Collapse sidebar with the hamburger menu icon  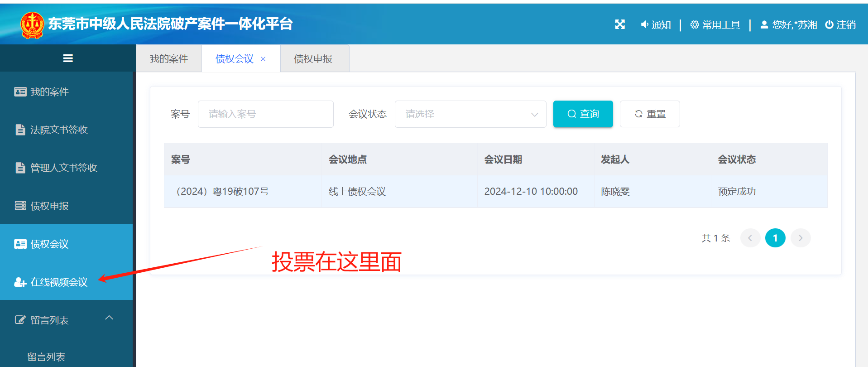[x=68, y=58]
